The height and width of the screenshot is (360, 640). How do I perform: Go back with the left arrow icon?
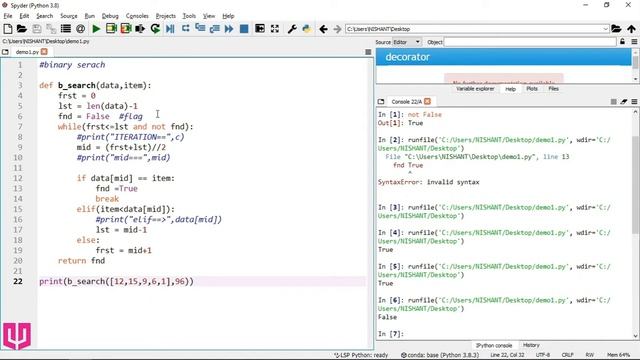click(323, 29)
